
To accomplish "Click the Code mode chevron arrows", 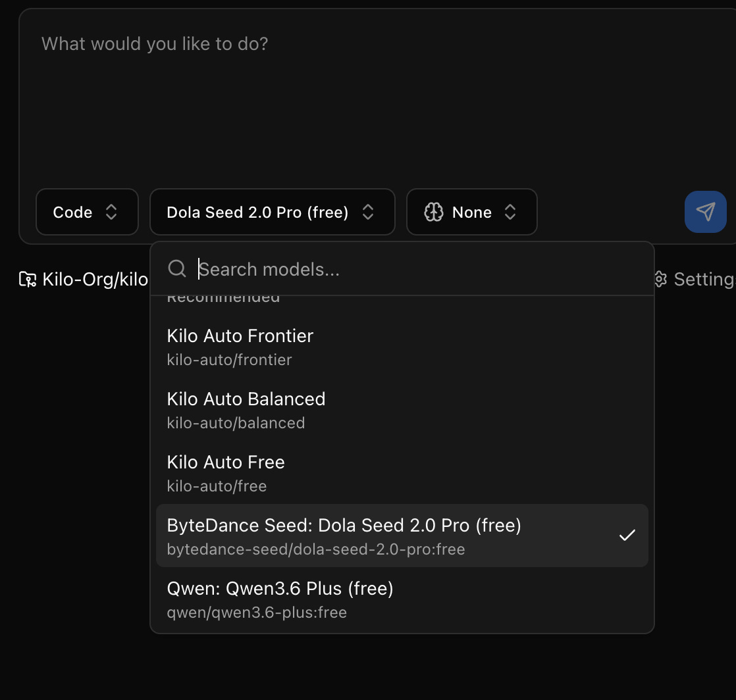I will click(111, 212).
